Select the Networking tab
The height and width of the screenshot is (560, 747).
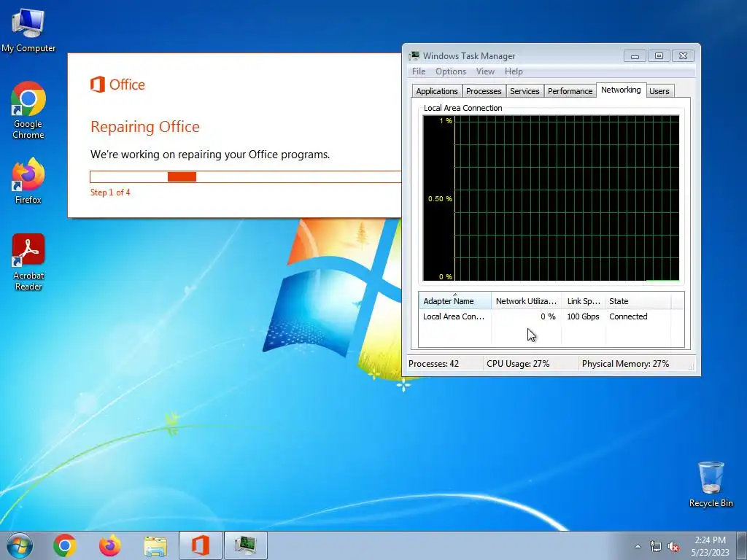[621, 90]
